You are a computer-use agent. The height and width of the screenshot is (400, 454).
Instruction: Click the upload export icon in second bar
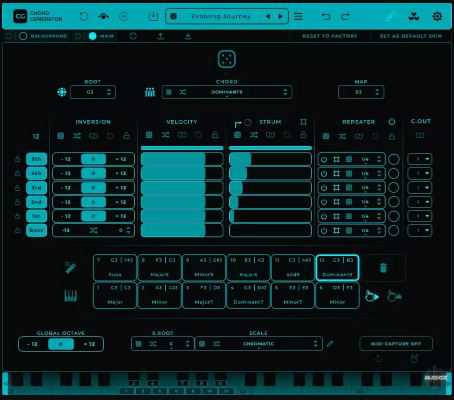(x=160, y=36)
